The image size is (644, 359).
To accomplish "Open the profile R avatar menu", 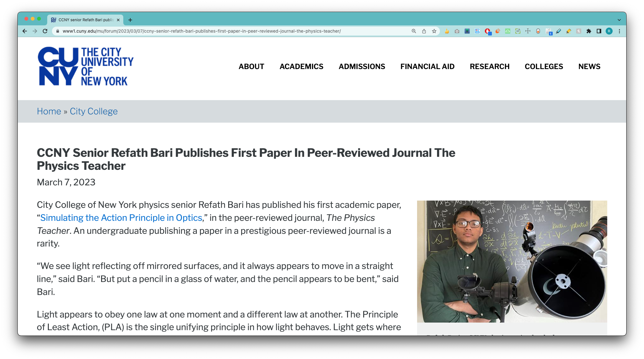I will click(x=609, y=31).
